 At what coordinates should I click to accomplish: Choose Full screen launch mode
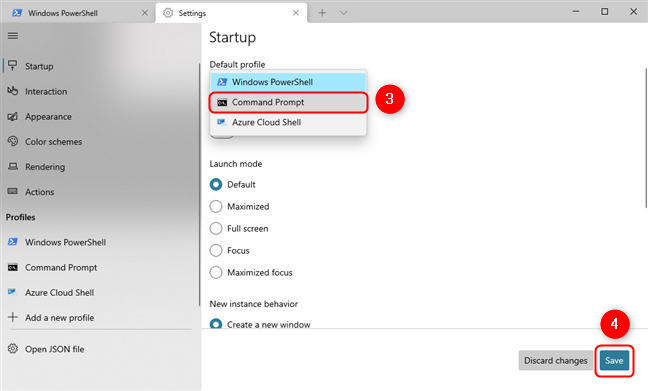tap(216, 228)
